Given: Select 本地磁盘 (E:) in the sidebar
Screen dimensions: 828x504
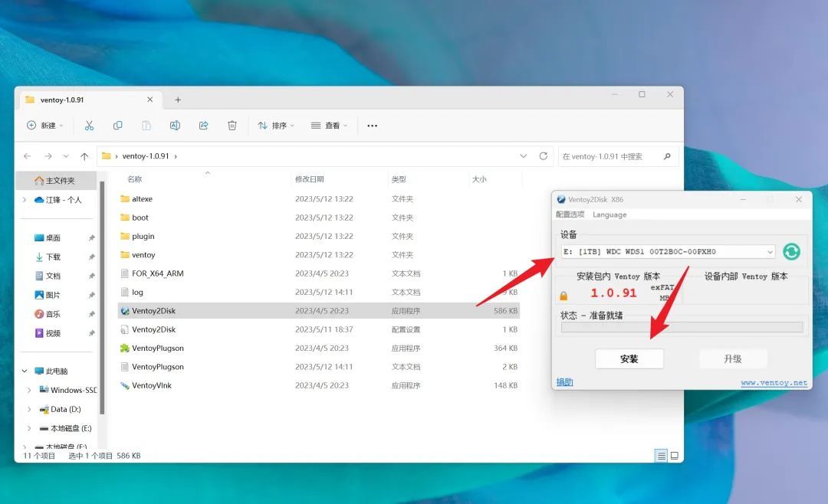Looking at the screenshot, I should 65,428.
